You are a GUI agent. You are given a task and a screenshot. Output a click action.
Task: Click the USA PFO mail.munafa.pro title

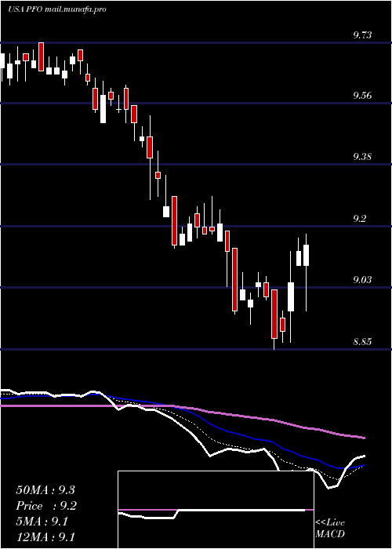point(56,9)
